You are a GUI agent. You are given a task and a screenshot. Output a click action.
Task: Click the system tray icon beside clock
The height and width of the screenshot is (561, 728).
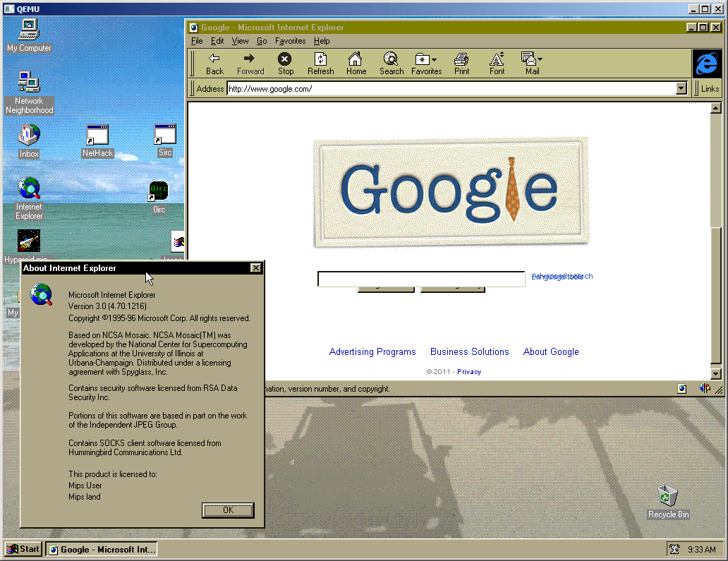674,549
